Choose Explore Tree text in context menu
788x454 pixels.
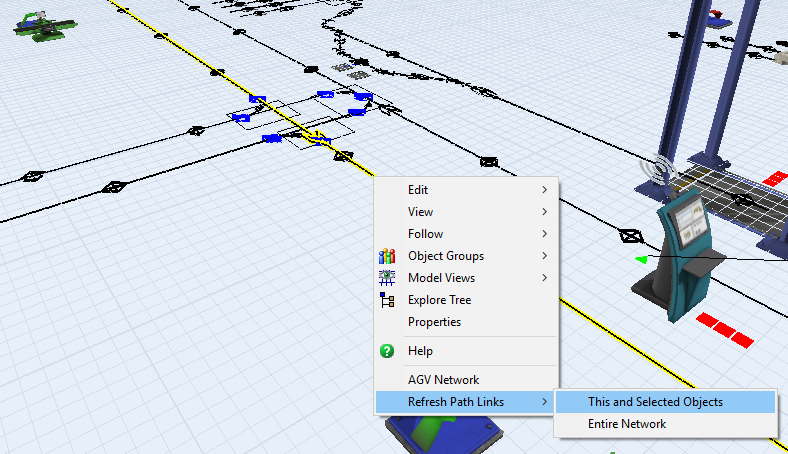click(439, 300)
